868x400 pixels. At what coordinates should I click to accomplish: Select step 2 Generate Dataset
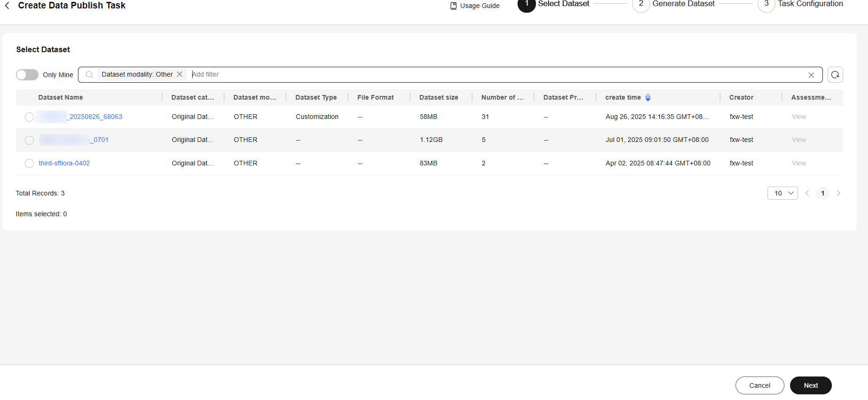pyautogui.click(x=674, y=4)
